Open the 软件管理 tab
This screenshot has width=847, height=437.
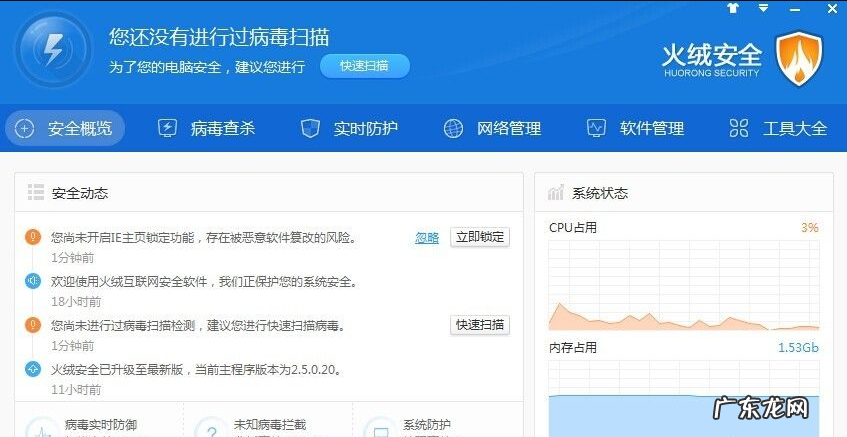635,129
